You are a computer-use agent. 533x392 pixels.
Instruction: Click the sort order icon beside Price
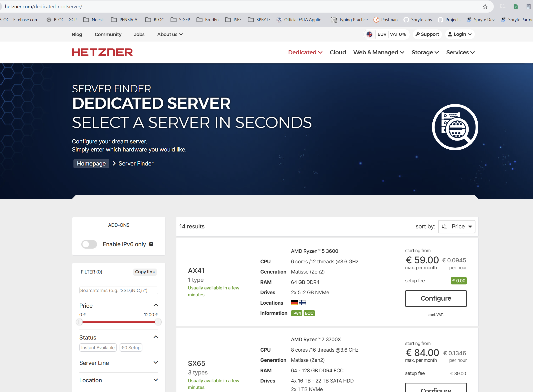(x=444, y=227)
